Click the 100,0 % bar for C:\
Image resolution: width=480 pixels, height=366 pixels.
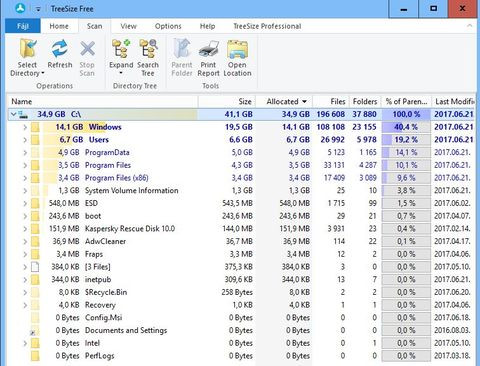tap(406, 114)
